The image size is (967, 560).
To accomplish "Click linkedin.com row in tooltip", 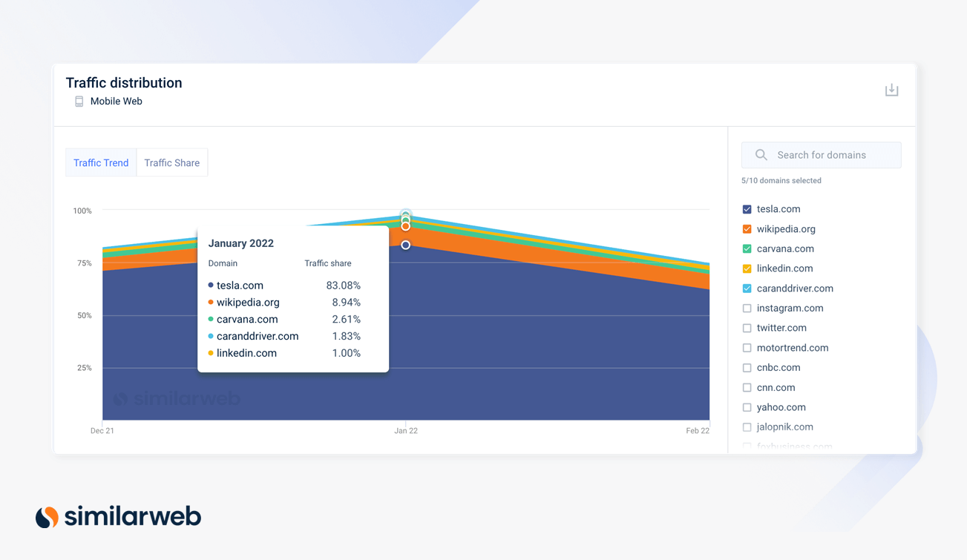I will (284, 353).
